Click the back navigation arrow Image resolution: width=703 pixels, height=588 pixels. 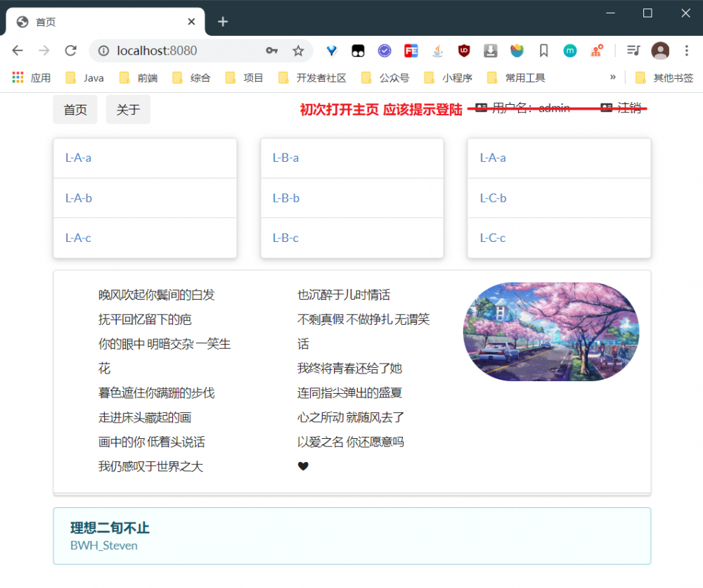17,51
